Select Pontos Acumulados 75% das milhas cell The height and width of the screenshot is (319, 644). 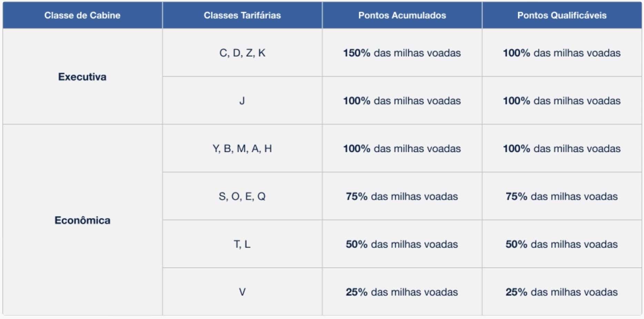coord(402,196)
